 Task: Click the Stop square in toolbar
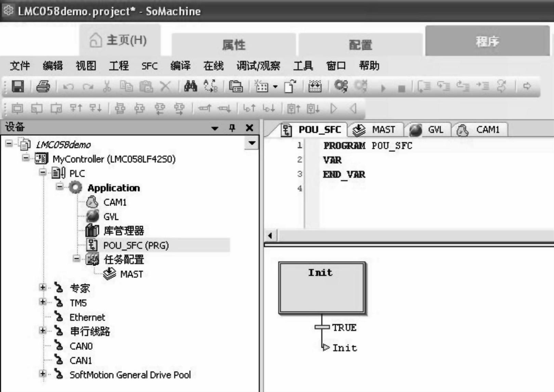pos(401,89)
